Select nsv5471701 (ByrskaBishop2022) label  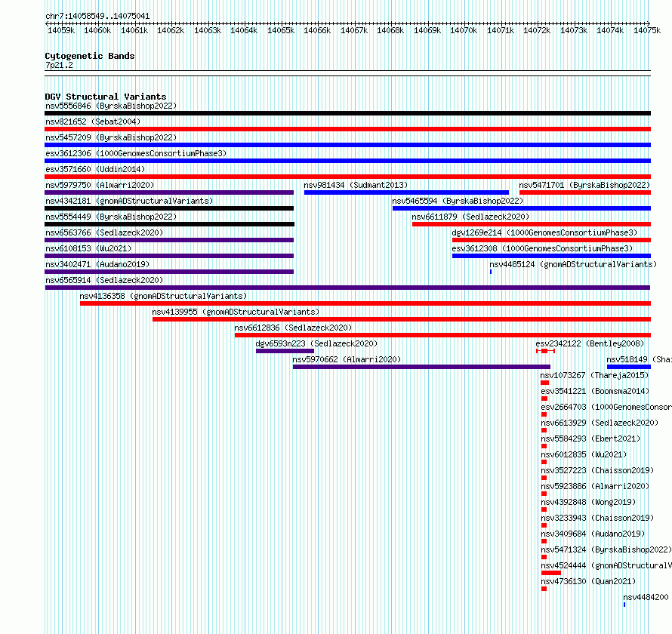pos(584,185)
